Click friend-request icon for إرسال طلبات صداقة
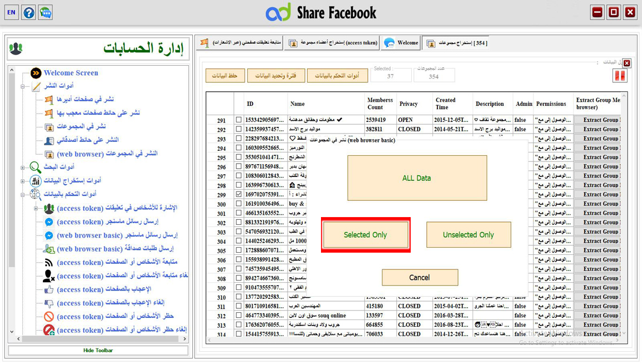The height and width of the screenshot is (364, 642). pyautogui.click(x=49, y=249)
